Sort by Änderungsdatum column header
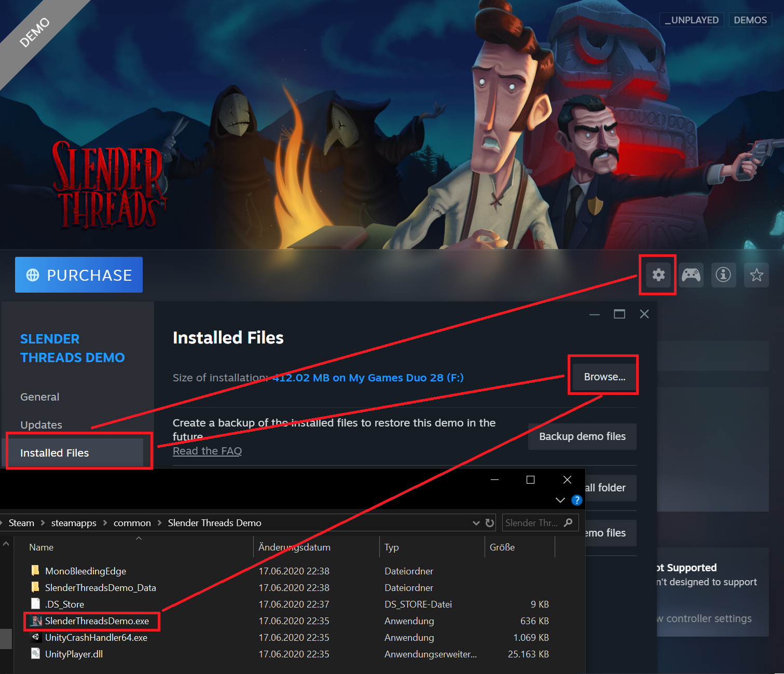 [x=294, y=547]
